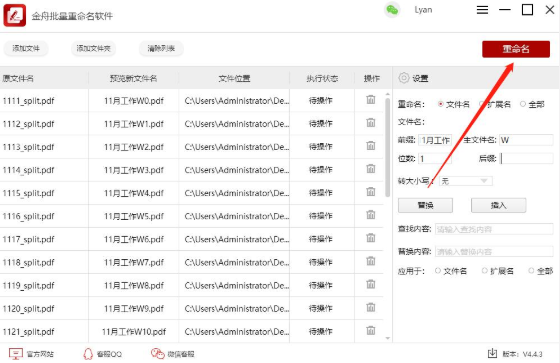The width and height of the screenshot is (560, 363).
Task: Click 执行状态 column header
Action: pos(322,78)
